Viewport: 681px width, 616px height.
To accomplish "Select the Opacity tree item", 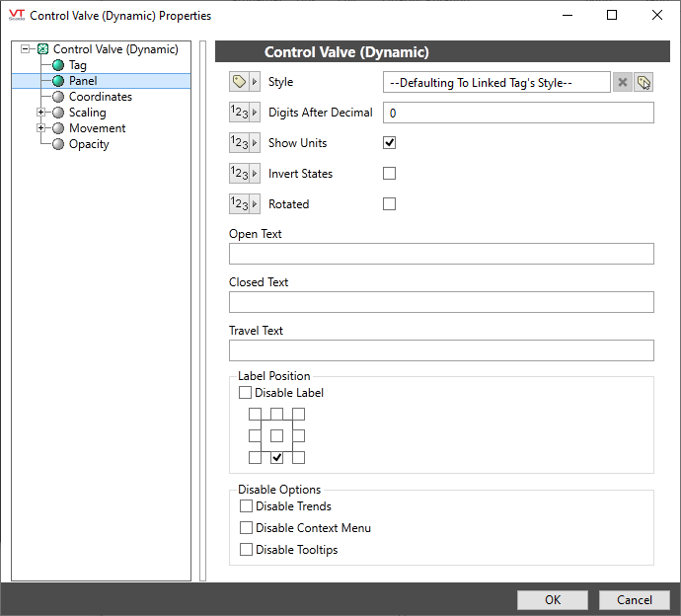I will point(89,144).
